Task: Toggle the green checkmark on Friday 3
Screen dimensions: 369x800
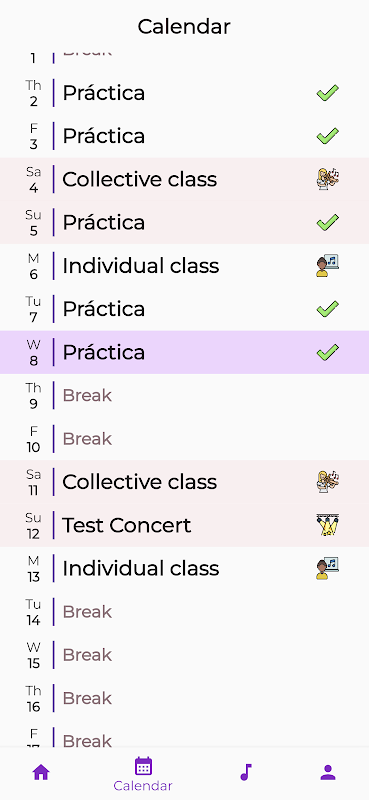Action: (x=328, y=136)
